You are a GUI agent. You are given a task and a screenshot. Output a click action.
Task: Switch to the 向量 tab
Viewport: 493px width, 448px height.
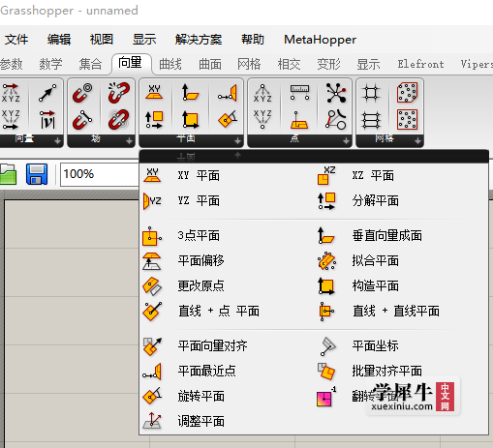(131, 63)
